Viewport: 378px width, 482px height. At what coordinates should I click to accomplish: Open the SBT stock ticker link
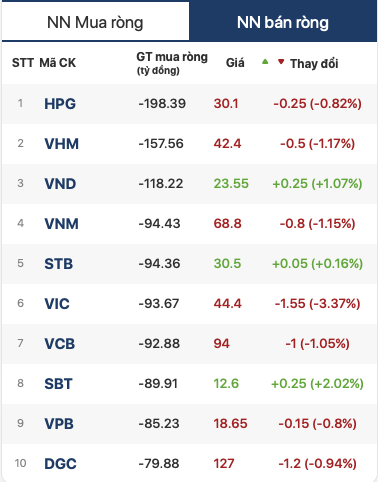pyautogui.click(x=58, y=384)
